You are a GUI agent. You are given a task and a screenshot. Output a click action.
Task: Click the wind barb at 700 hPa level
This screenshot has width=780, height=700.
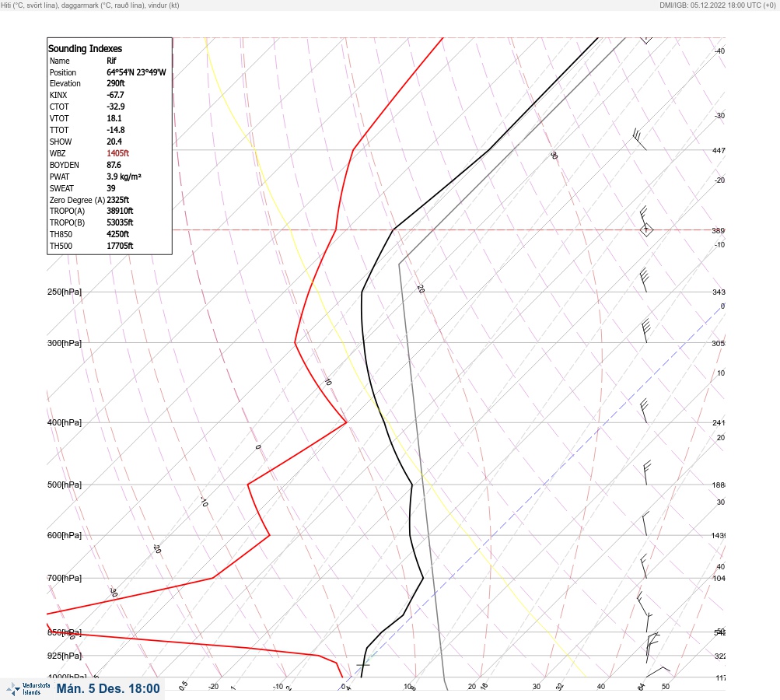[643, 567]
